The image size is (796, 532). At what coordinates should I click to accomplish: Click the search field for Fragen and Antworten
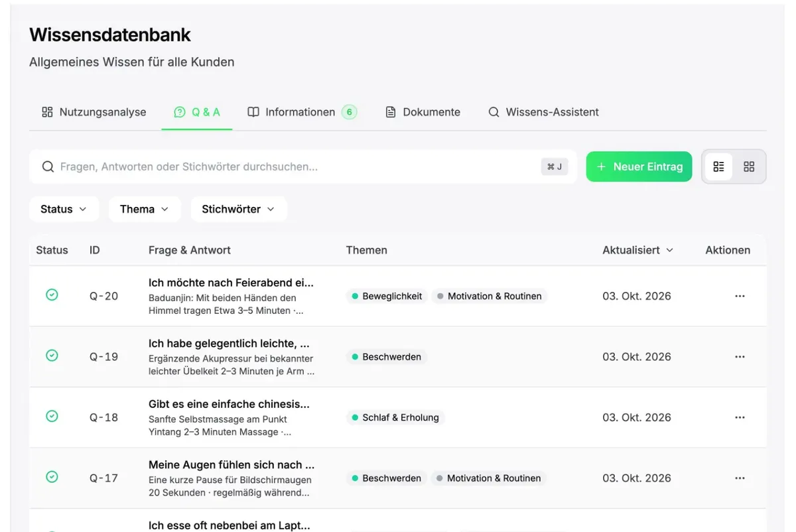302,166
